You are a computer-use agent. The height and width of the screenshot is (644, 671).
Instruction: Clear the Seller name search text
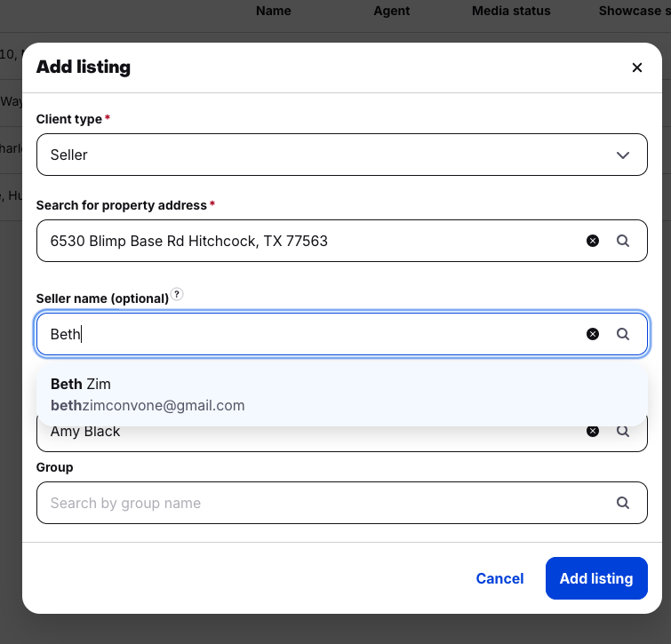(x=593, y=334)
